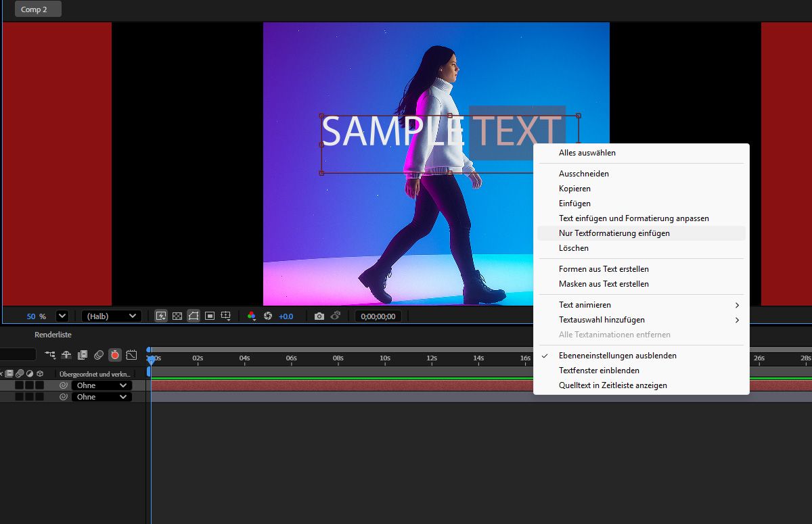The image size is (812, 524).
Task: Activate Fast Previews in the viewer
Action: [x=160, y=316]
